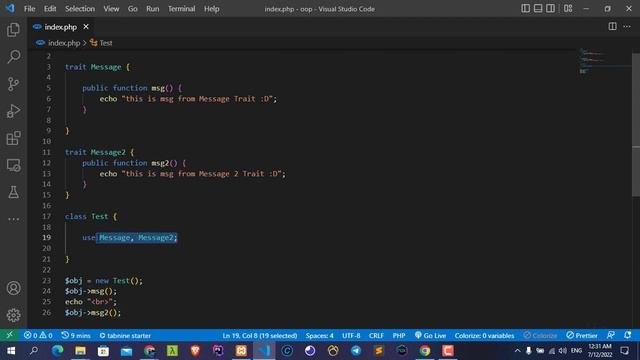
Task: Open Google Chrome from the taskbar
Action: pos(425,351)
